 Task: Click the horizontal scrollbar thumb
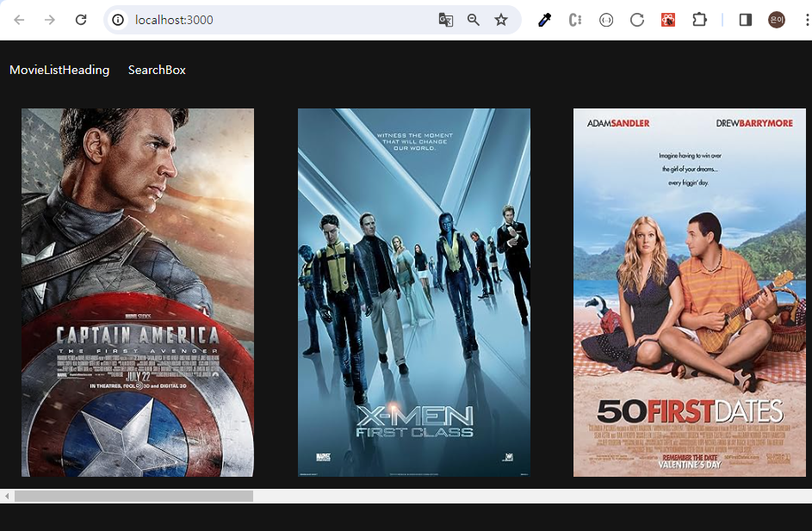tap(133, 497)
